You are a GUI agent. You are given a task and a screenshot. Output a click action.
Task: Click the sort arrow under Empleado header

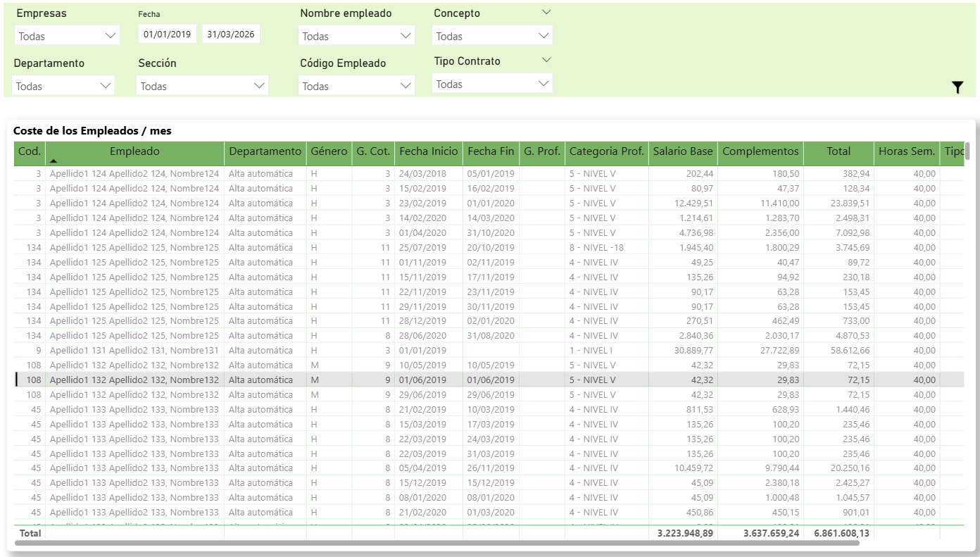coord(54,161)
